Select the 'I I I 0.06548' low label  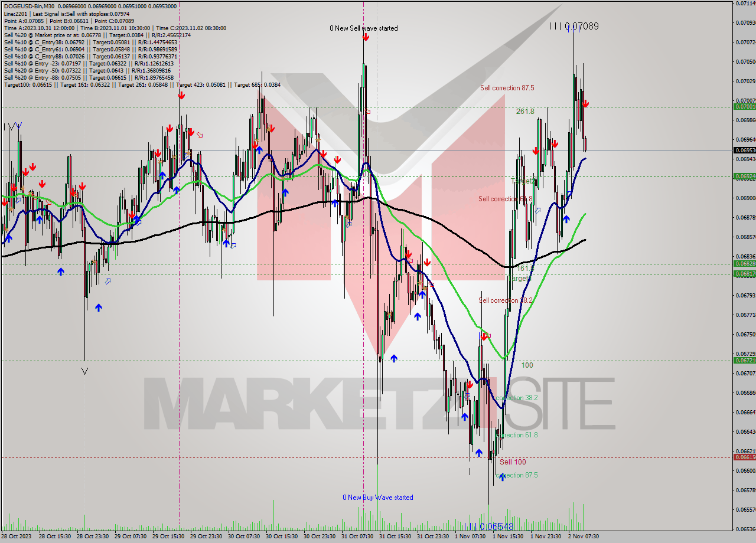coord(488,526)
